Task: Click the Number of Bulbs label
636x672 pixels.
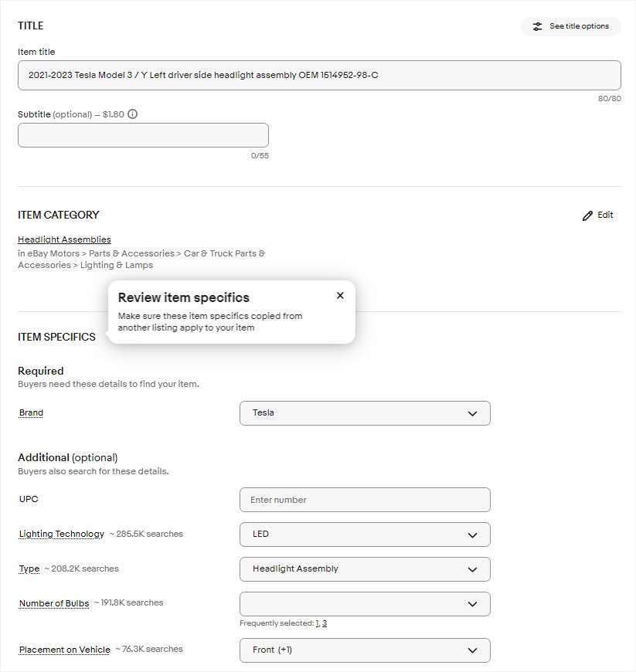Action: pyautogui.click(x=54, y=603)
